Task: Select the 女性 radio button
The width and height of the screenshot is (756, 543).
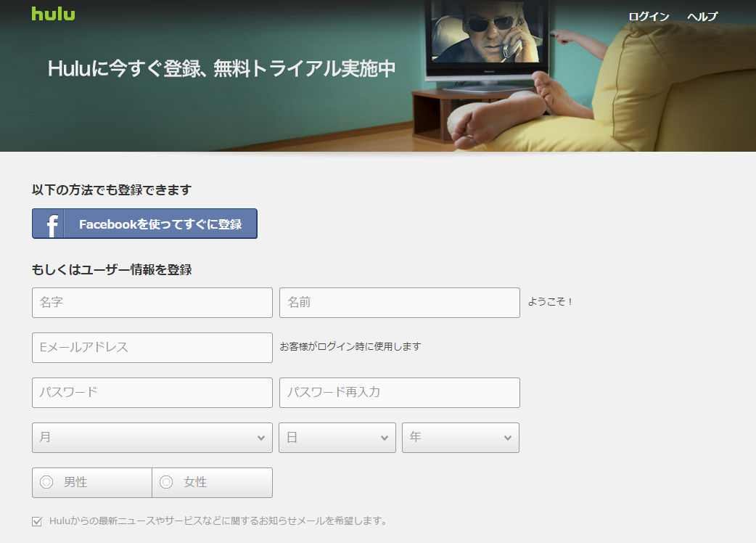Action: [166, 482]
